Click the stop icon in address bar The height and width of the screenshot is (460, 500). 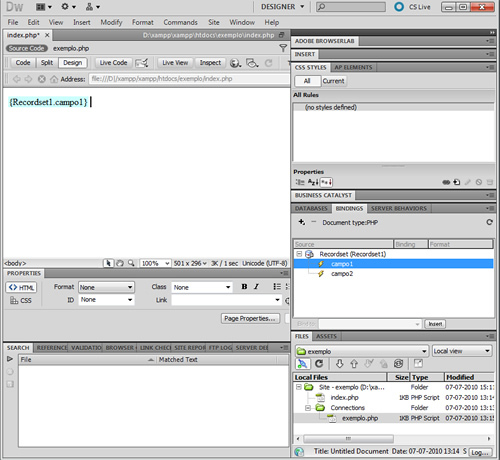41,79
